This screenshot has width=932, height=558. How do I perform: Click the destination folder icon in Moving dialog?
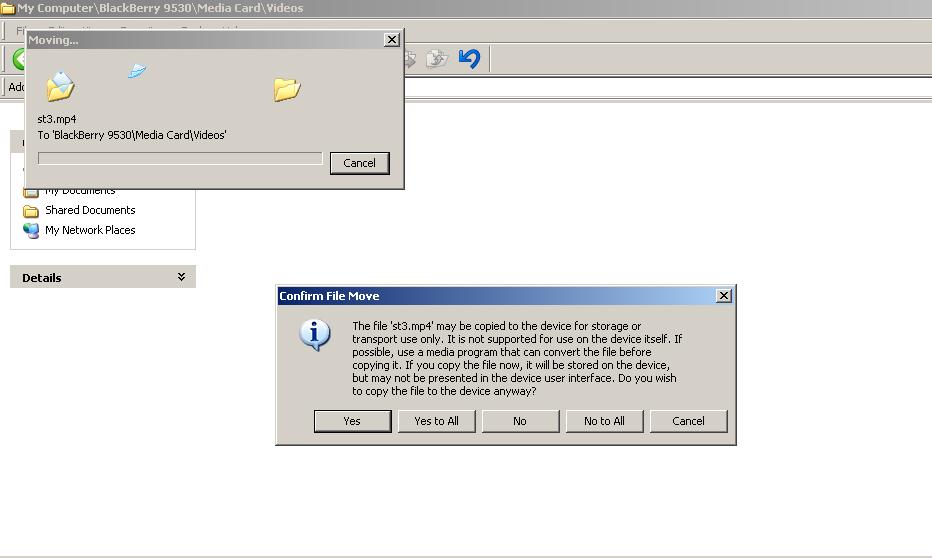coord(287,90)
